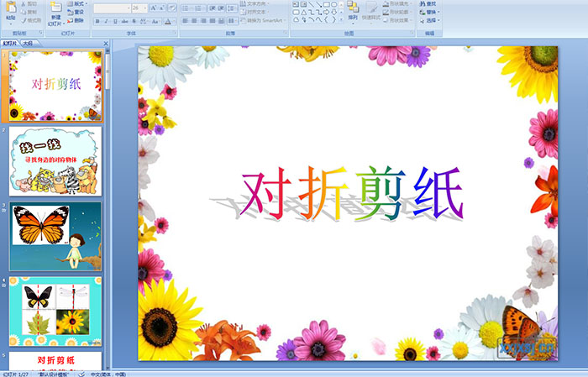Select the Text Box shape icon
Viewport: 588px width, 377px height.
[296, 4]
